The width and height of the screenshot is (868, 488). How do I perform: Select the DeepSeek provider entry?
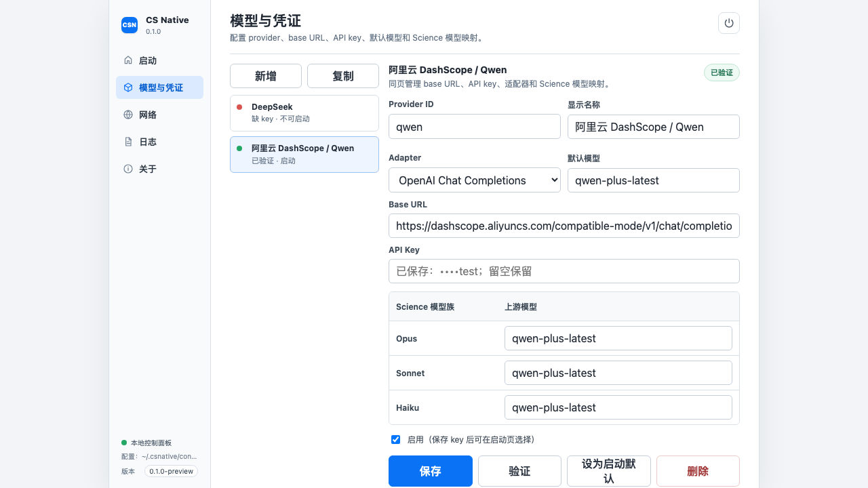click(304, 113)
